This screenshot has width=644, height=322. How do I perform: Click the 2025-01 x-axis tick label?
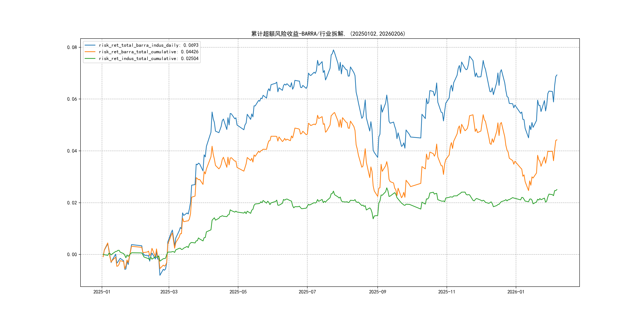point(102,292)
